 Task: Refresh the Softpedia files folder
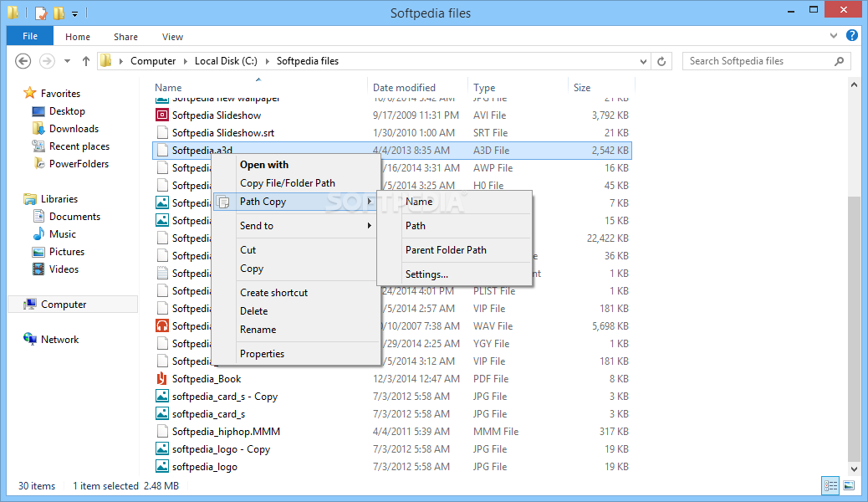coord(661,61)
